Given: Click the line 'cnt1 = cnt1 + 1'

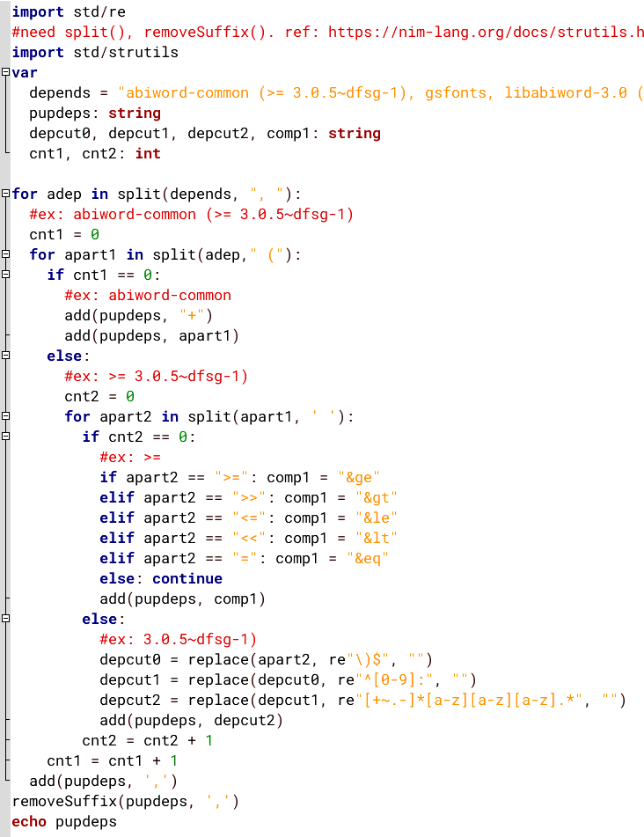Looking at the screenshot, I should click(x=113, y=761).
